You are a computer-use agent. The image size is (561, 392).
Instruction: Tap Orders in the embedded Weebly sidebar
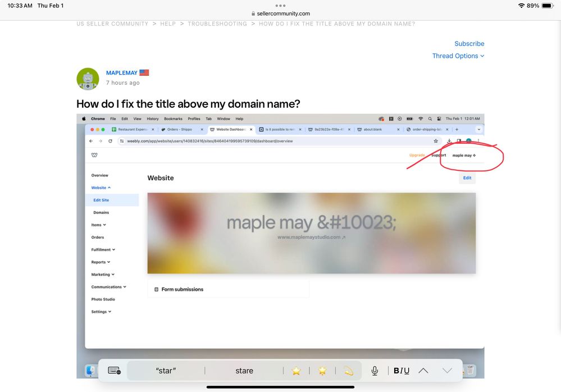tap(97, 237)
